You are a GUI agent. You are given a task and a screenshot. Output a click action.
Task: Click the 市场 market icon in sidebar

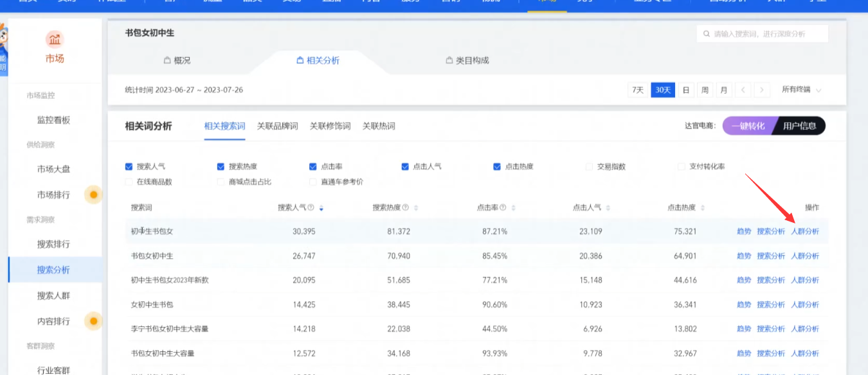(55, 40)
